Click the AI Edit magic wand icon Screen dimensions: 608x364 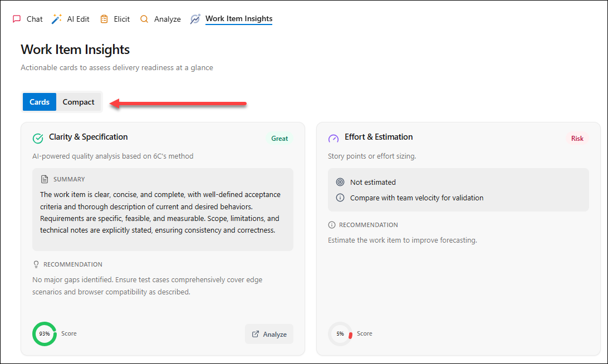[57, 19]
